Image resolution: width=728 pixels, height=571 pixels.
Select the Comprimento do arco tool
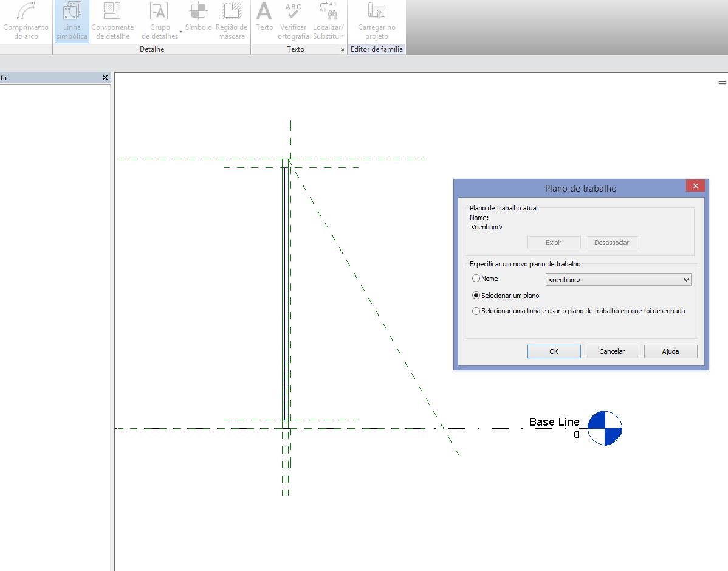point(26,22)
